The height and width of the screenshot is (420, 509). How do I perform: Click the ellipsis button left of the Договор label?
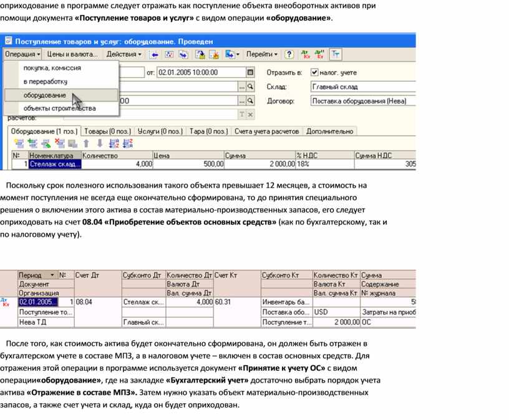click(242, 101)
